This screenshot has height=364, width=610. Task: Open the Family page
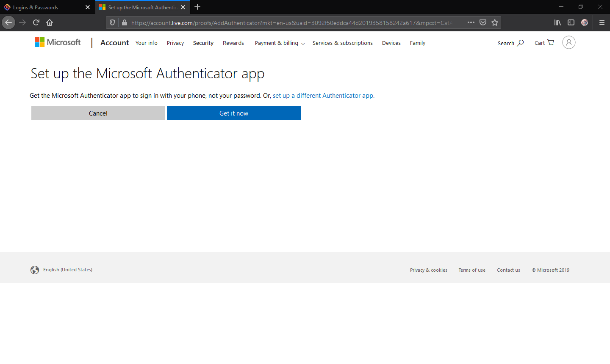coord(418,43)
